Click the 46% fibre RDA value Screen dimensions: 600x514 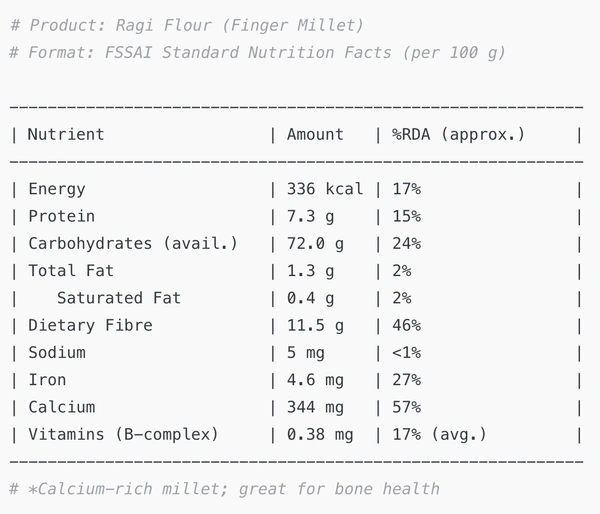click(x=406, y=325)
